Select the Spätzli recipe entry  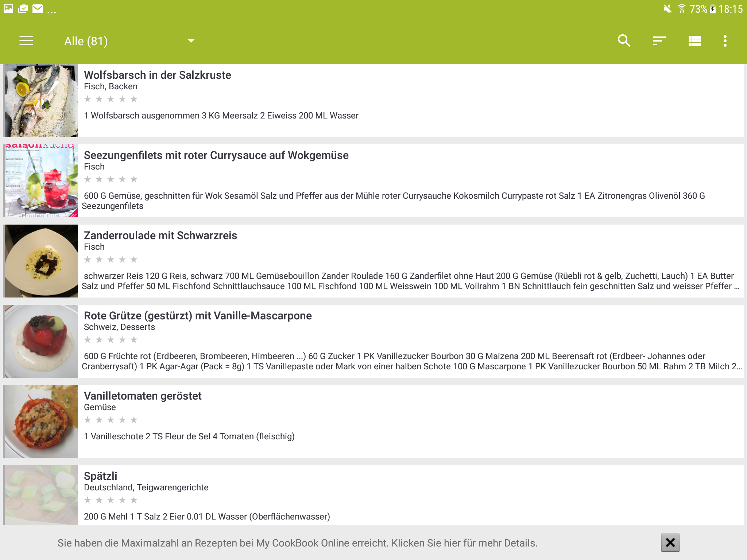coord(101,476)
